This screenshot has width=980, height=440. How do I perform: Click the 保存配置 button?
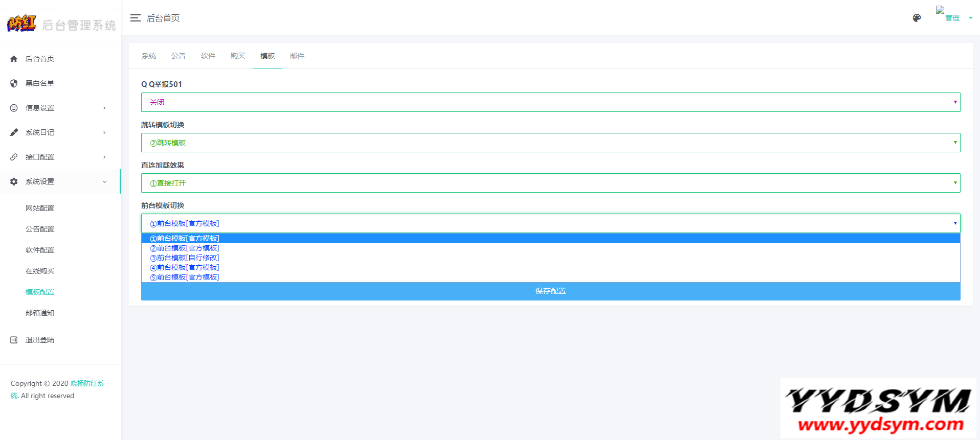(550, 291)
